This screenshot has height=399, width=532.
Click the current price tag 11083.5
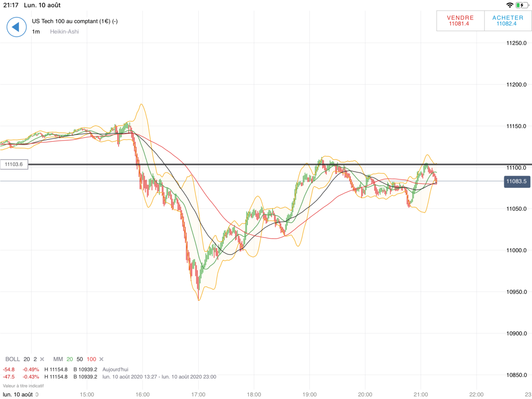(x=516, y=181)
